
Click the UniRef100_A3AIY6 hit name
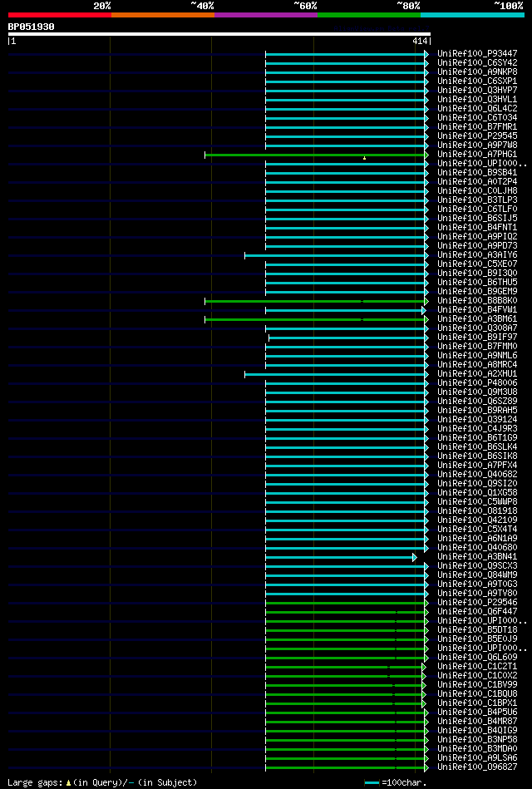pyautogui.click(x=477, y=255)
